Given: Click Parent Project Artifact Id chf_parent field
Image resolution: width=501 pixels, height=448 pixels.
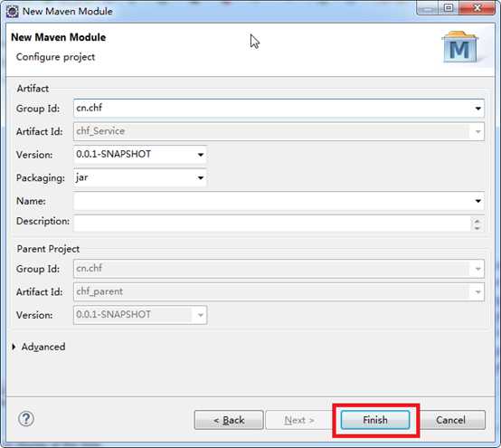Looking at the screenshot, I should click(x=279, y=291).
